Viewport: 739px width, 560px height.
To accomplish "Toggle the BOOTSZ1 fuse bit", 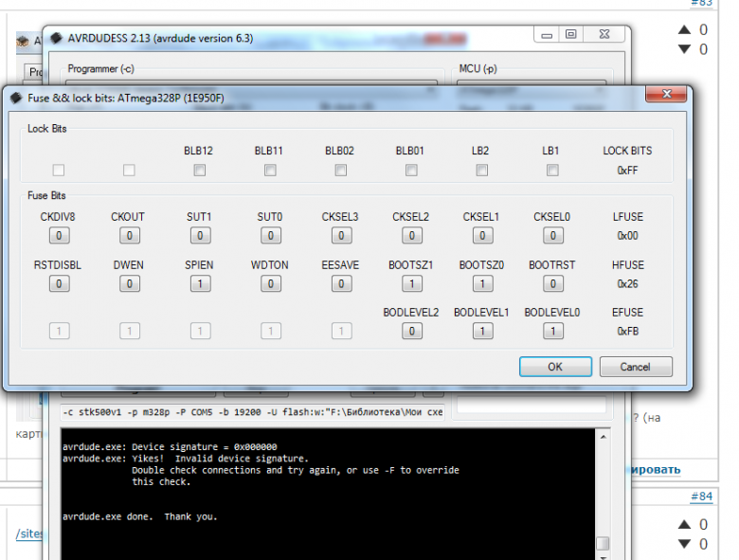I will click(x=412, y=283).
